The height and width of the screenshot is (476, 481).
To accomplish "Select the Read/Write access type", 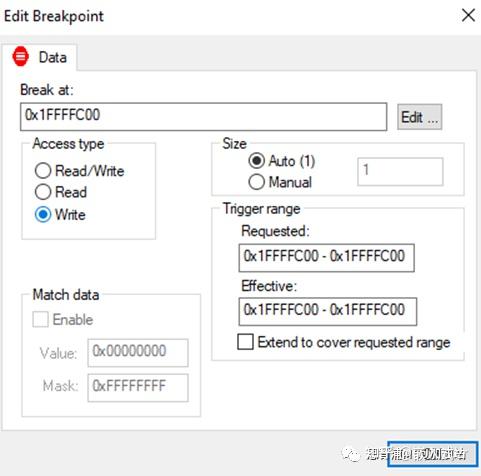I will point(80,171).
